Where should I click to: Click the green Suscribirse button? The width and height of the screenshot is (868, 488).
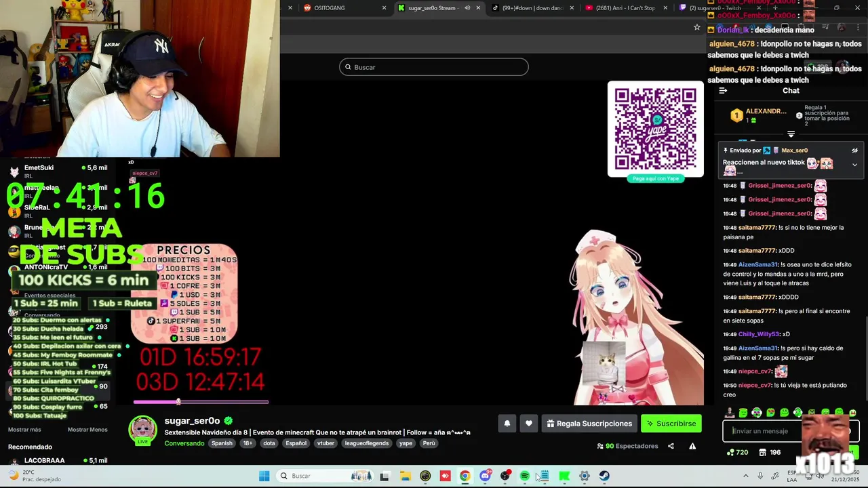point(671,424)
